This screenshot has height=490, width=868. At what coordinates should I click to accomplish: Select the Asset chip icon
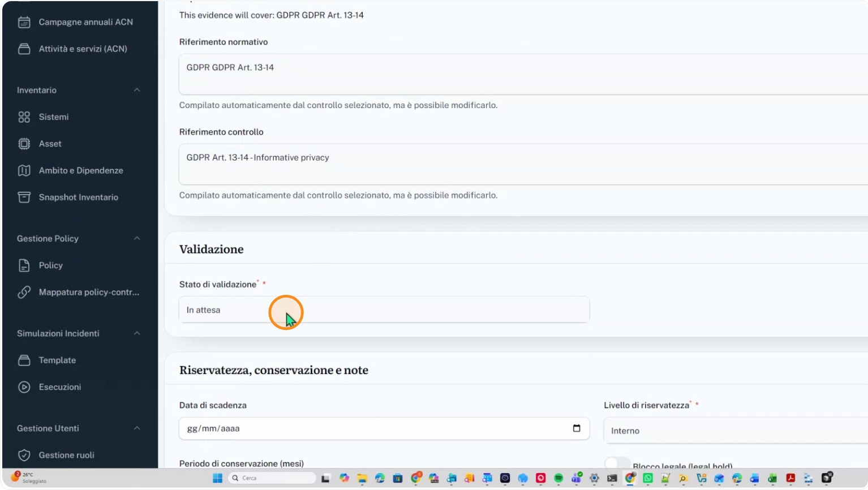(24, 144)
